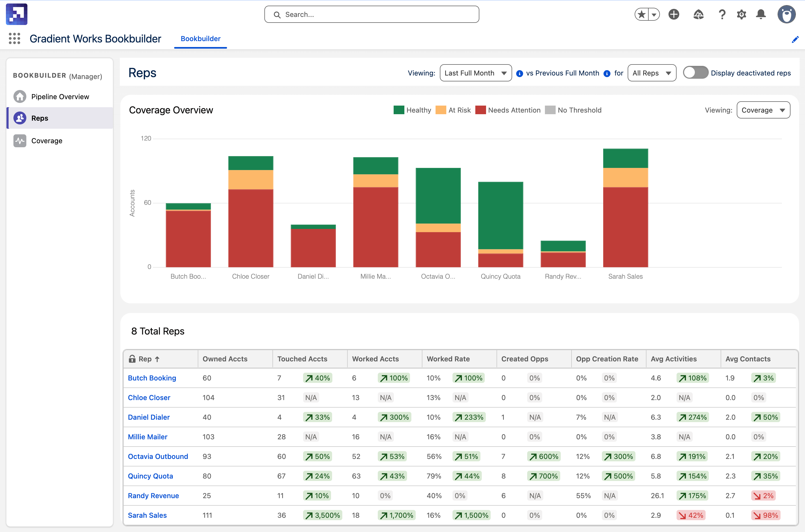Screen dimensions: 805x532
Task: Open Sarah Sales rep details
Action: [147, 515]
